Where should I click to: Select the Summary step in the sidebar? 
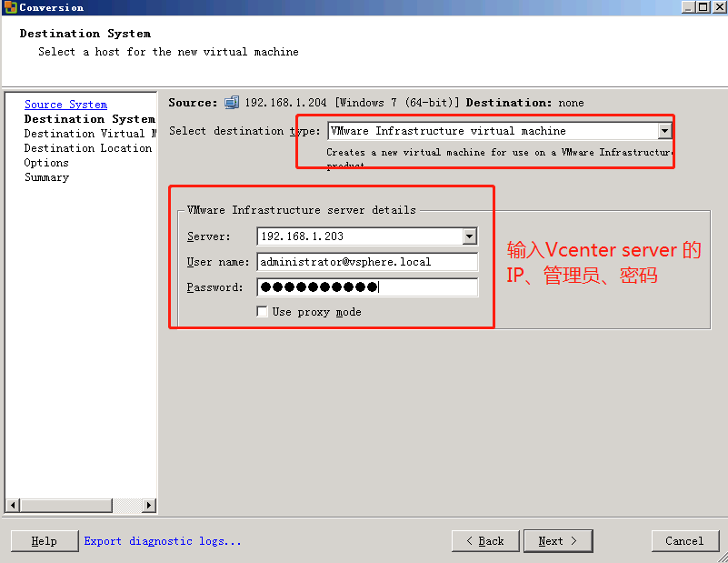coord(46,177)
